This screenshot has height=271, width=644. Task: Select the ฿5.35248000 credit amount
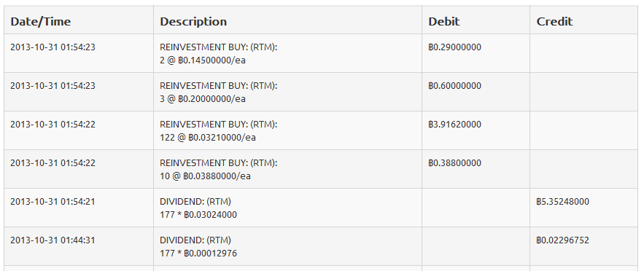(x=562, y=202)
